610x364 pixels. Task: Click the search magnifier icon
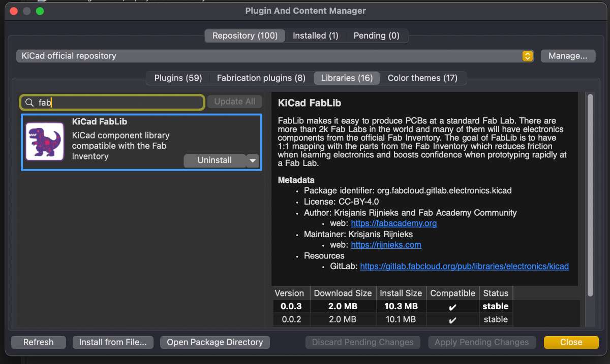point(29,103)
